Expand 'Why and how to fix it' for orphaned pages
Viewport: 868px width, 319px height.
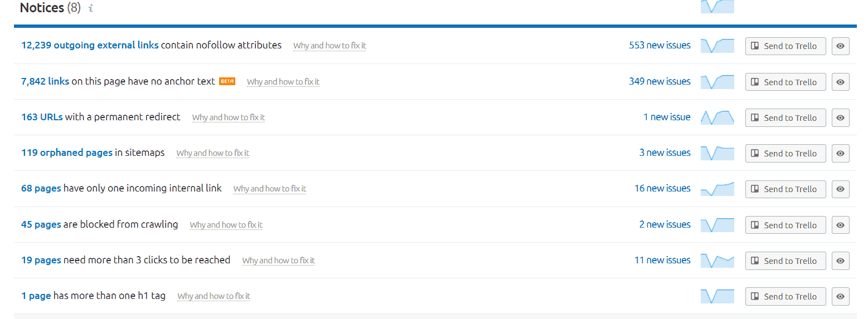[213, 153]
